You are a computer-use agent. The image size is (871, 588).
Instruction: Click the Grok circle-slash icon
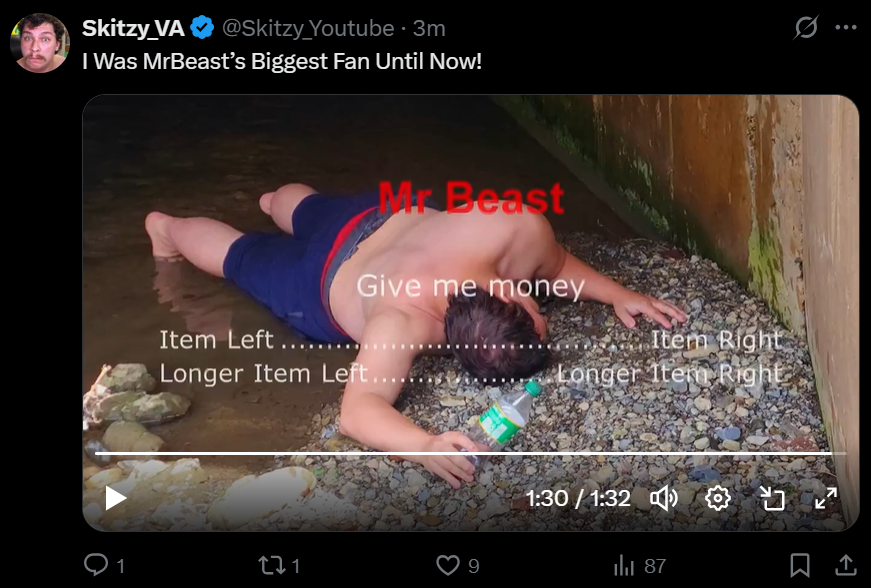[805, 27]
